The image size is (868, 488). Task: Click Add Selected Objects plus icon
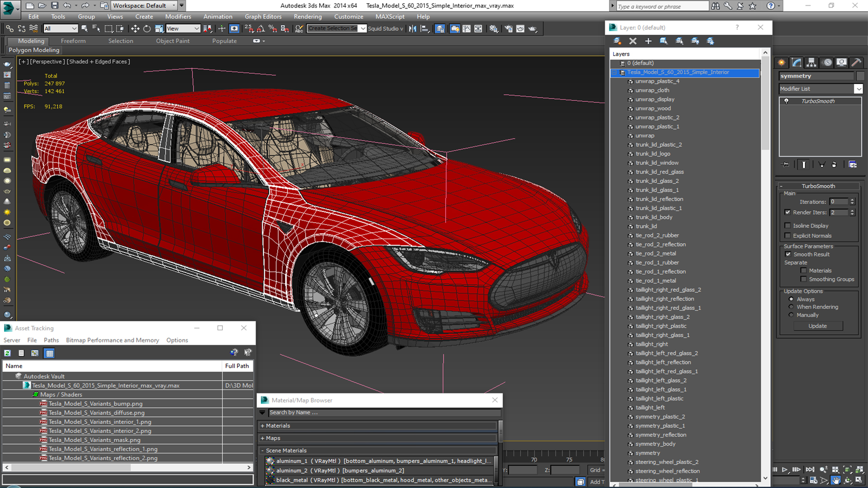[648, 41]
